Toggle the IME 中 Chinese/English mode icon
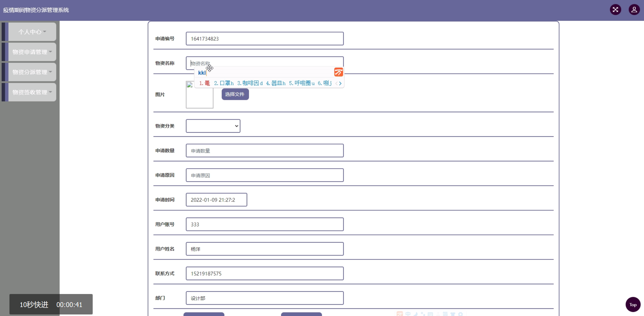 click(x=408, y=314)
